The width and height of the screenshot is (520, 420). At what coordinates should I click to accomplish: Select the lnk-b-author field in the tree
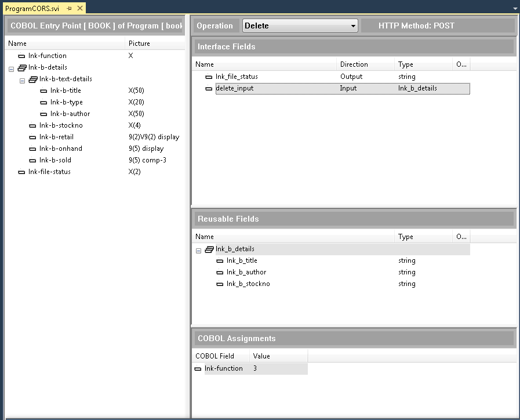click(x=70, y=114)
